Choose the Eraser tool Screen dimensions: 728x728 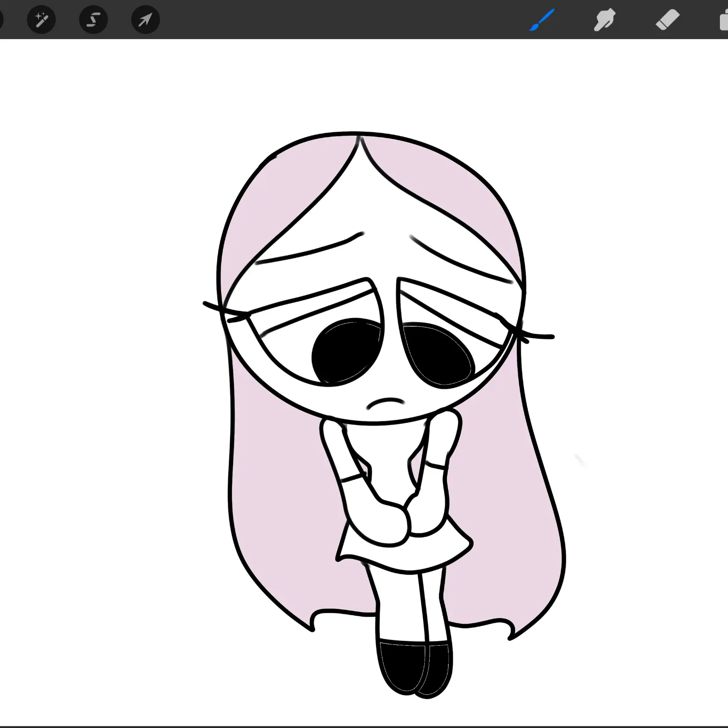[667, 20]
